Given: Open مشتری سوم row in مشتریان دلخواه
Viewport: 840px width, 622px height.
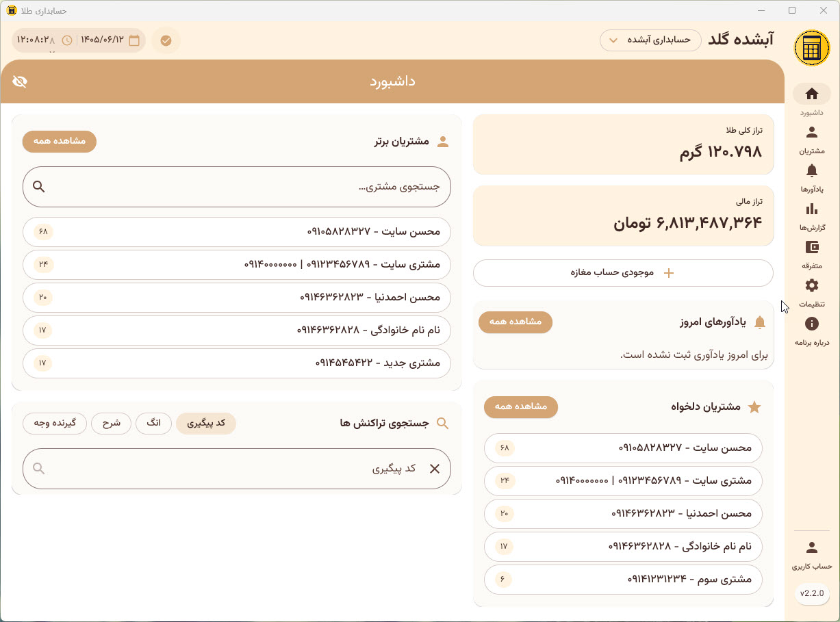Looking at the screenshot, I should 623,580.
